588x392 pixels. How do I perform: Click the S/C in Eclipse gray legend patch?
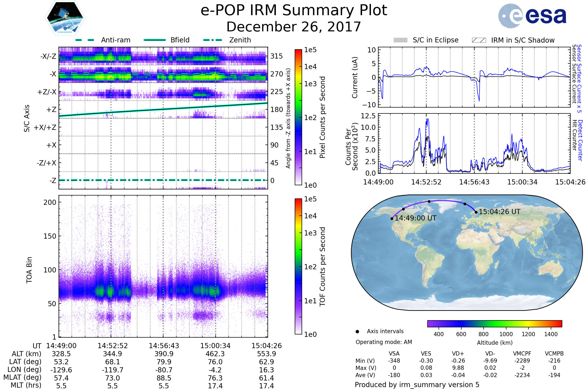[x=400, y=40]
